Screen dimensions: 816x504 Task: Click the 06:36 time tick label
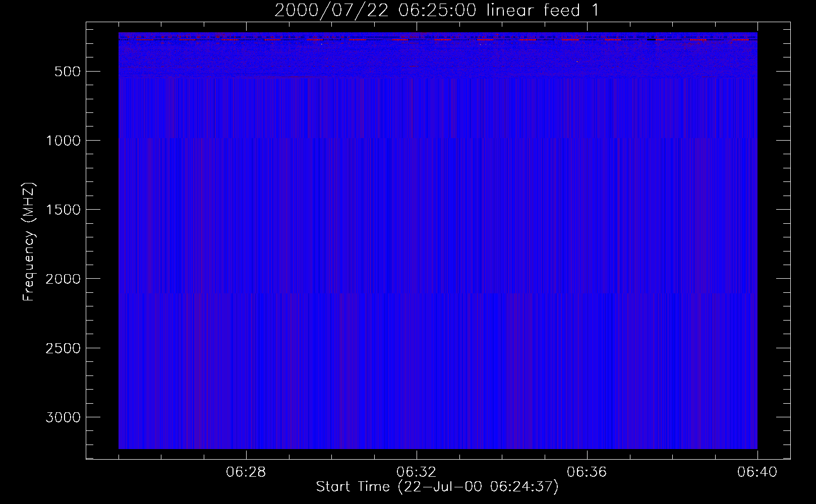(587, 472)
